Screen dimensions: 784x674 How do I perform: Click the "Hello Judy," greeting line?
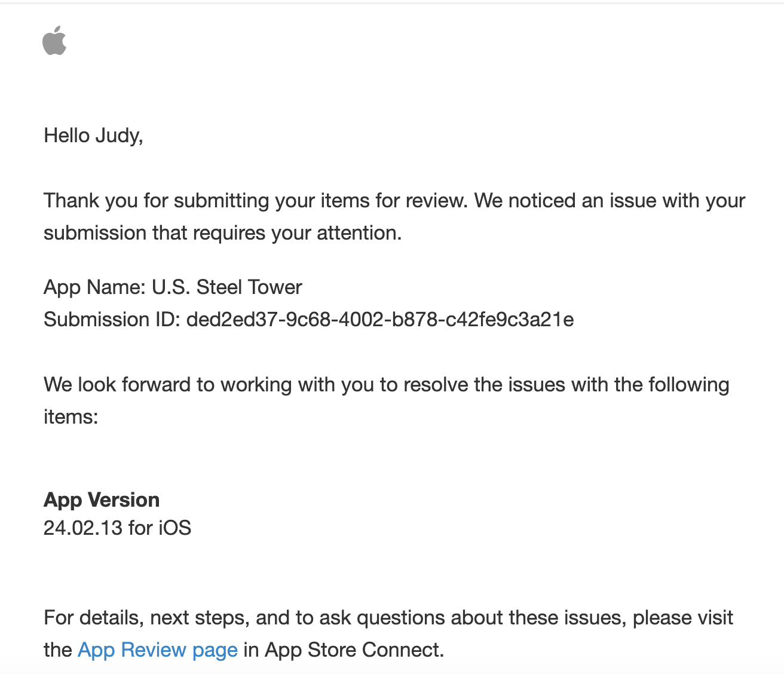tap(93, 136)
